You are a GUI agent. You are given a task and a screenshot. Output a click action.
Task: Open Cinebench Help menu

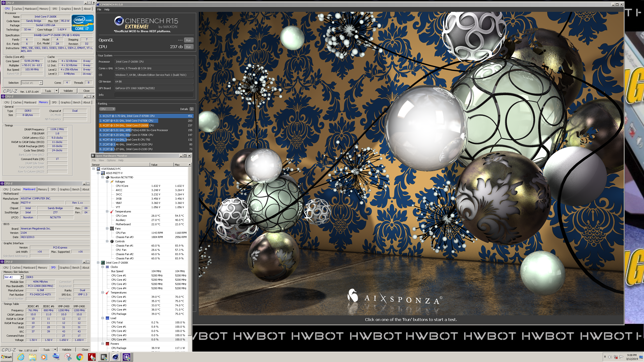(107, 9)
